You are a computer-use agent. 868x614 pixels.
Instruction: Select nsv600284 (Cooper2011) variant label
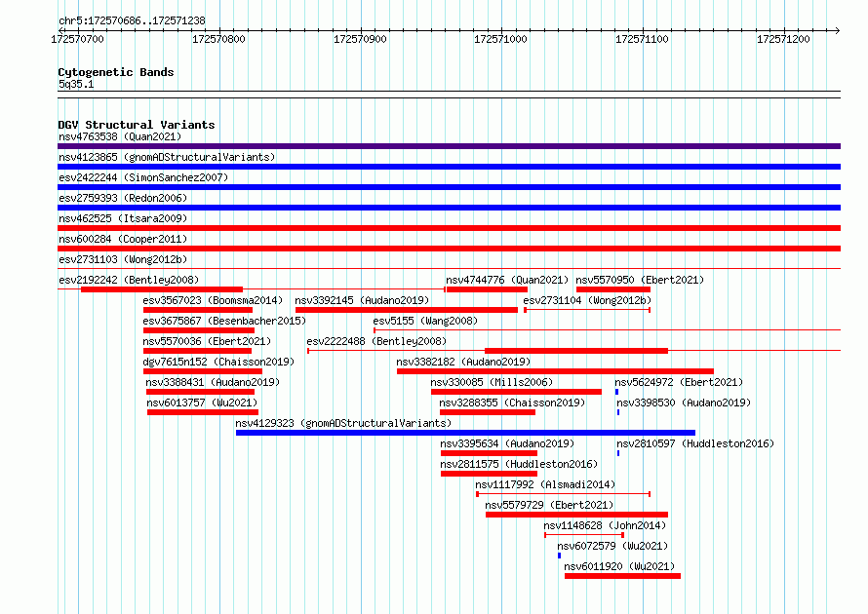coord(123,239)
